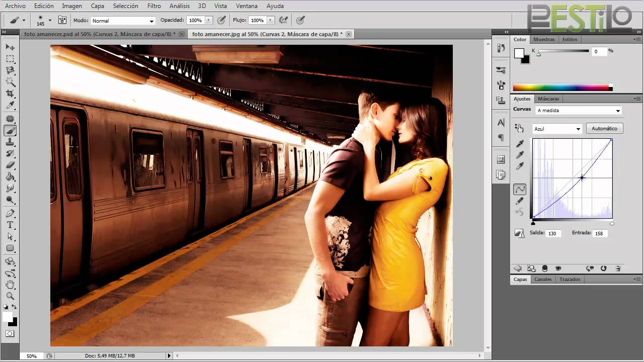
Task: Reset curves to default with circular arrow
Action: point(603,268)
